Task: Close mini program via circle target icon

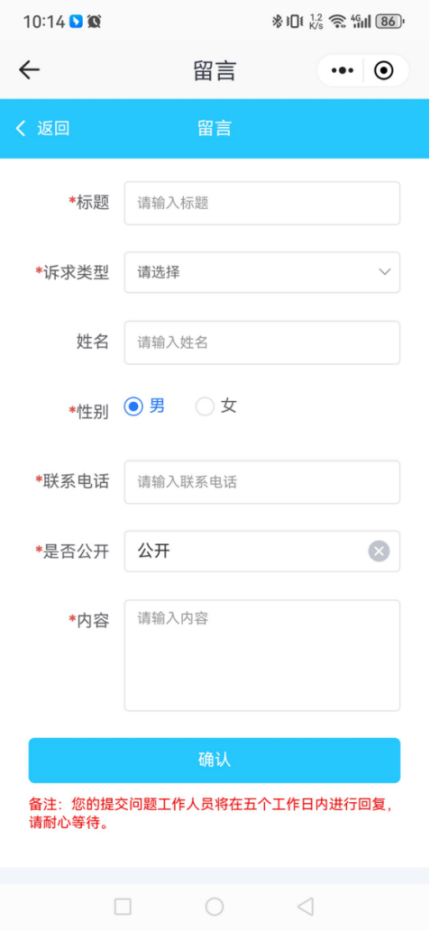Action: point(384,71)
